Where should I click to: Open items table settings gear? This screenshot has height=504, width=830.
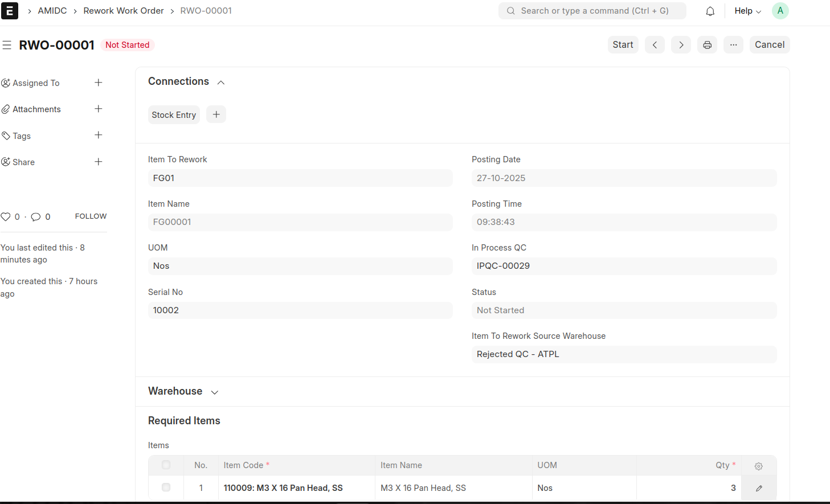[758, 466]
